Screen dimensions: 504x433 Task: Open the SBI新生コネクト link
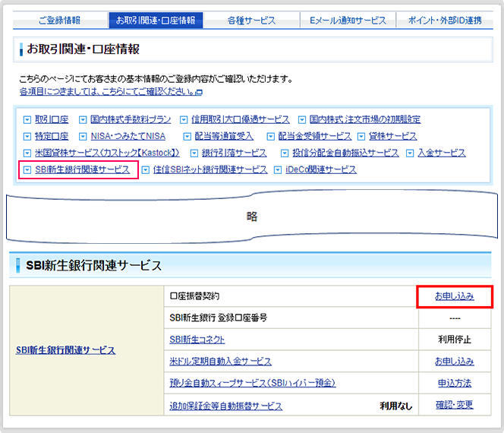(x=197, y=340)
